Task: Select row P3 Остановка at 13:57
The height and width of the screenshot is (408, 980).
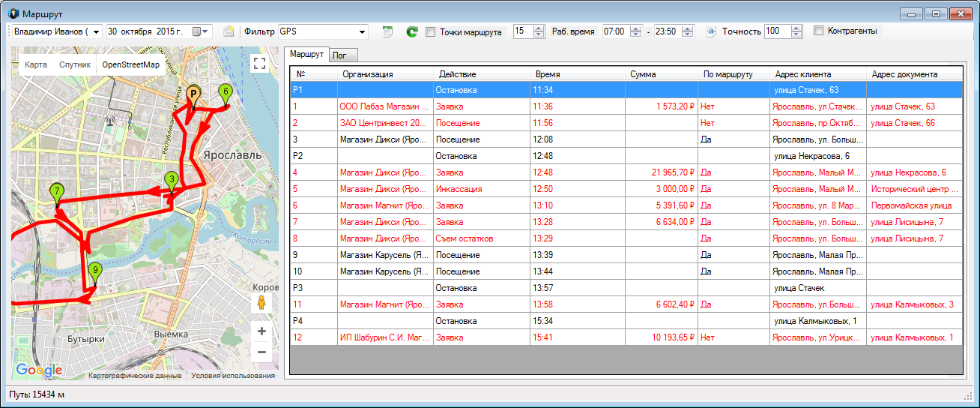Action: 626,288
